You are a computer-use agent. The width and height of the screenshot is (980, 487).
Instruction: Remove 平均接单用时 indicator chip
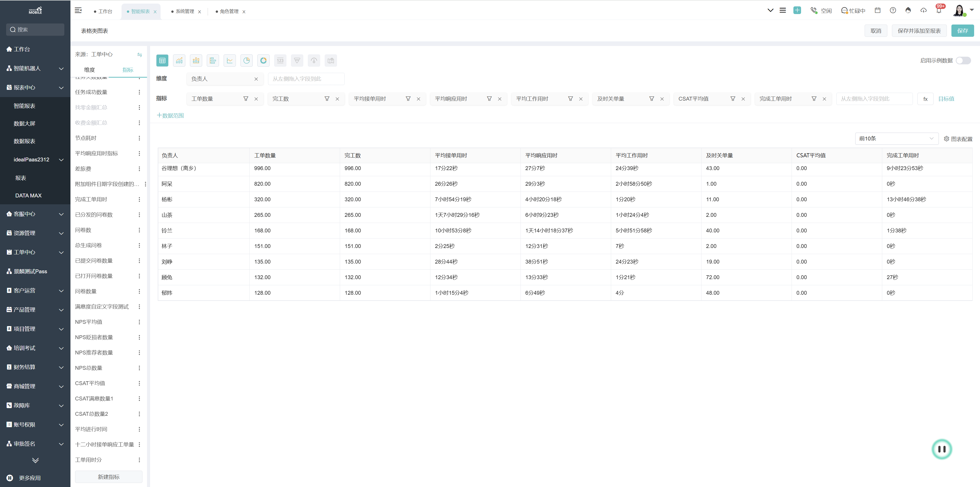tap(418, 99)
